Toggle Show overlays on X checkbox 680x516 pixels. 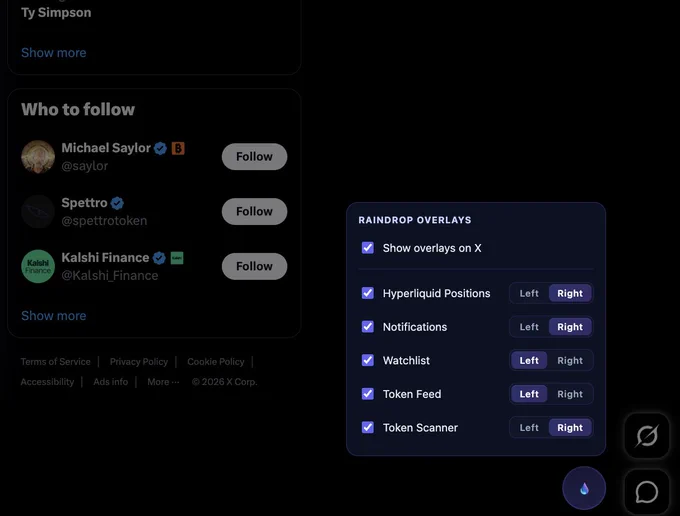click(x=368, y=248)
